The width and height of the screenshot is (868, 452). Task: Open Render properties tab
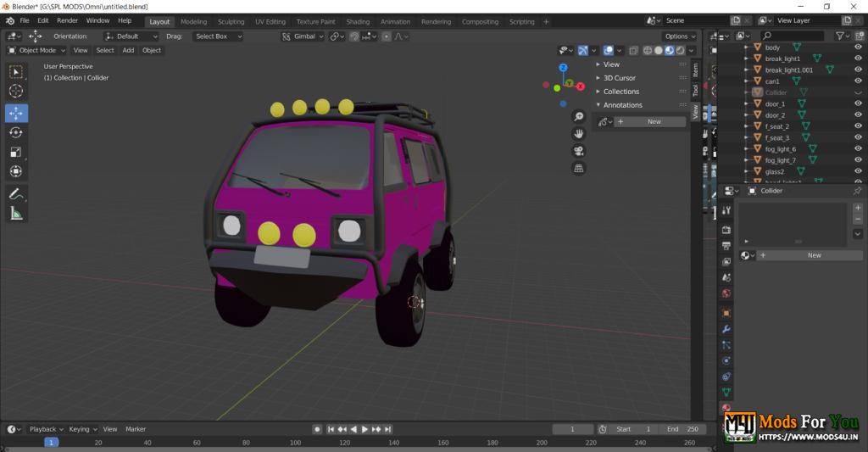[x=726, y=229]
